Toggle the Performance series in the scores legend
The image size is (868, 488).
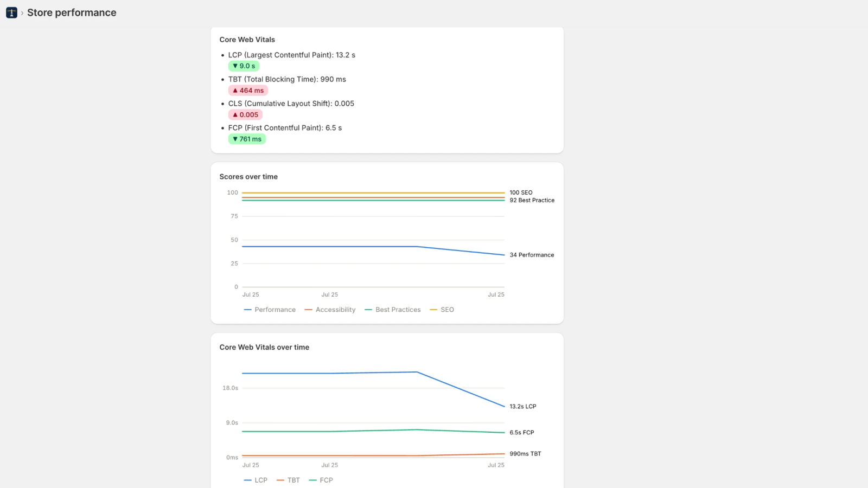click(x=270, y=310)
